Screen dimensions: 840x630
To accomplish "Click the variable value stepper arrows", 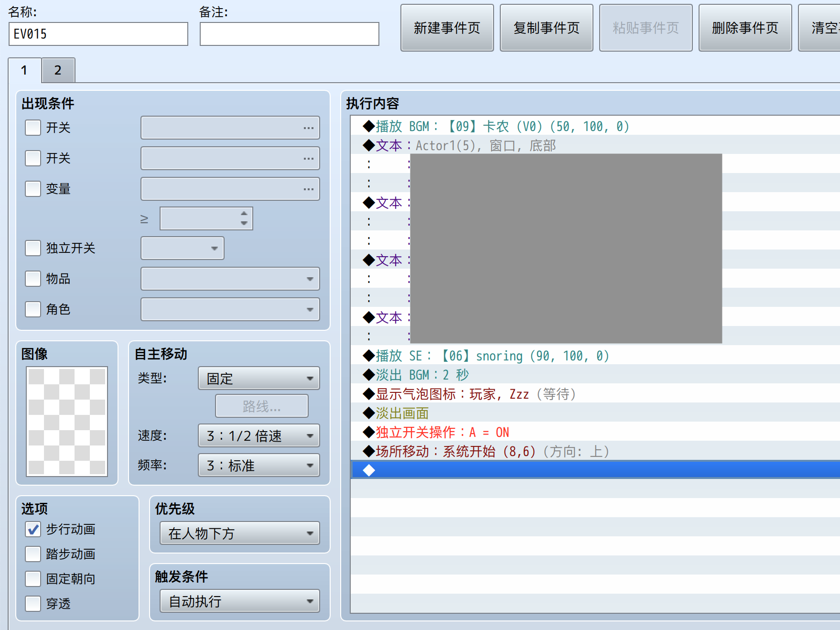I will click(244, 218).
